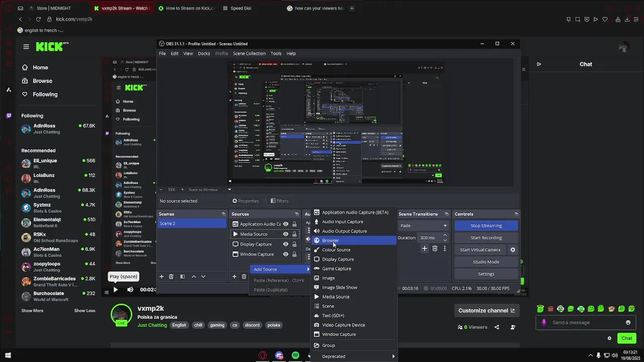
Task: Open a new browser tab
Action: click(x=352, y=8)
